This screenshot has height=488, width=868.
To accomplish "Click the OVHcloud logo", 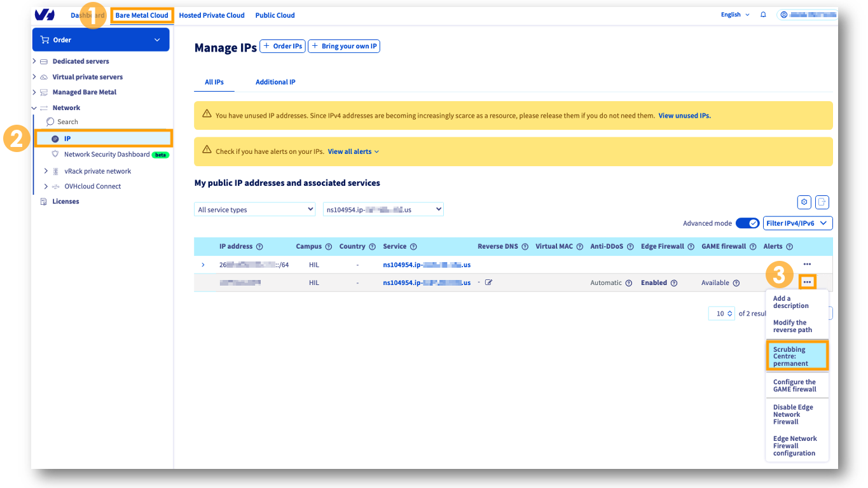I will point(43,14).
